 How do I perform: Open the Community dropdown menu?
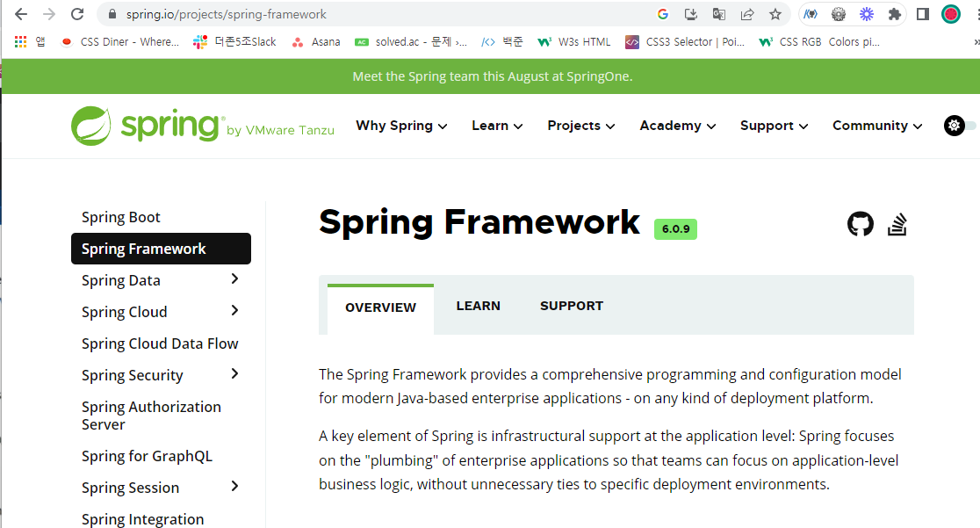click(877, 126)
